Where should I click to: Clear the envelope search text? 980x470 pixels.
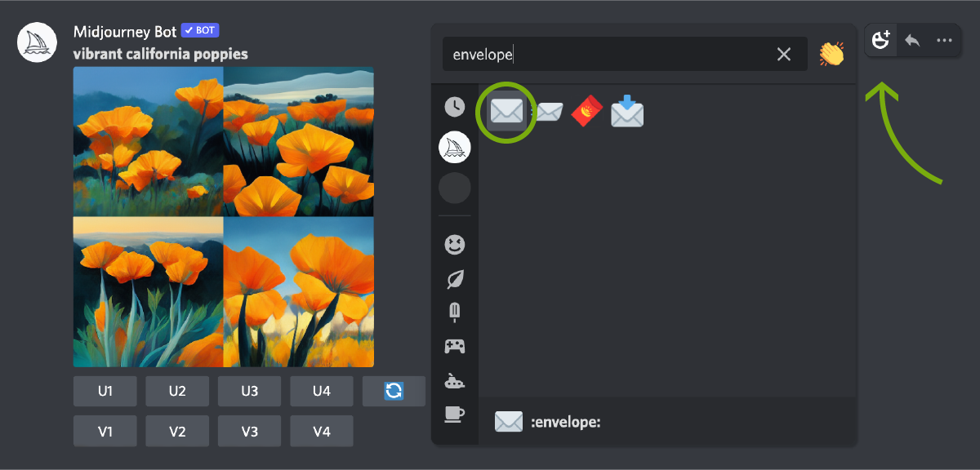[784, 54]
